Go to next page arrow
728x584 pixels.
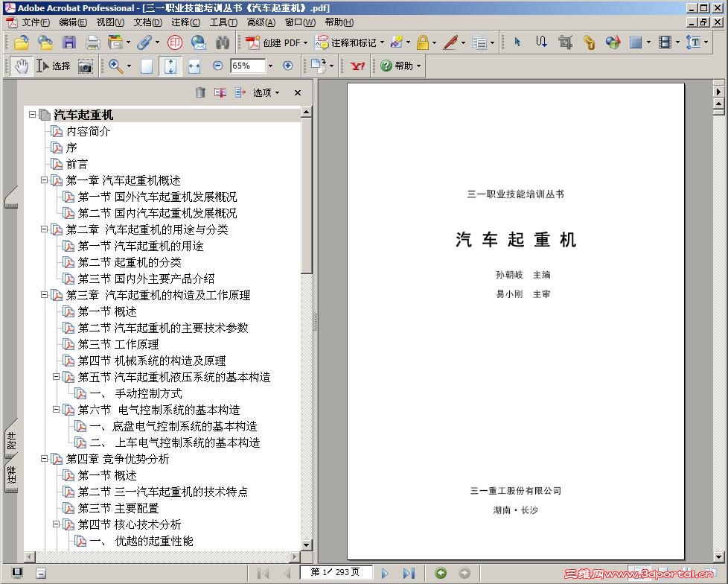coord(385,574)
